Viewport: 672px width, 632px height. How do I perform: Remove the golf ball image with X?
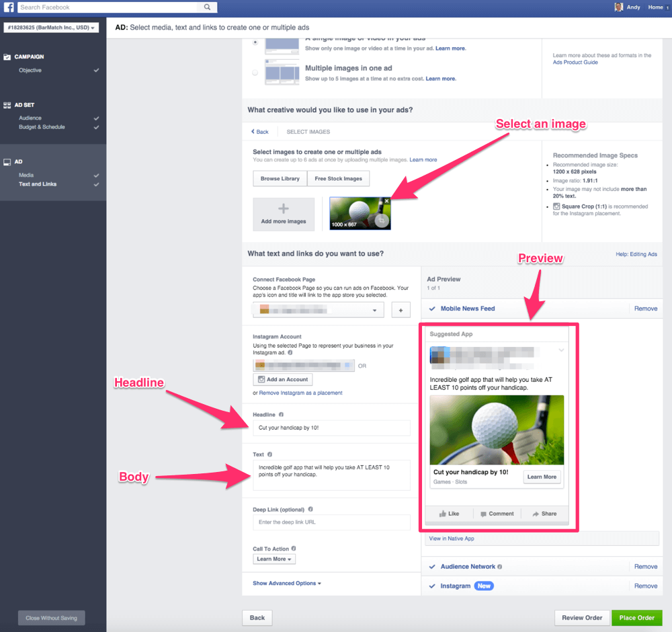(386, 201)
